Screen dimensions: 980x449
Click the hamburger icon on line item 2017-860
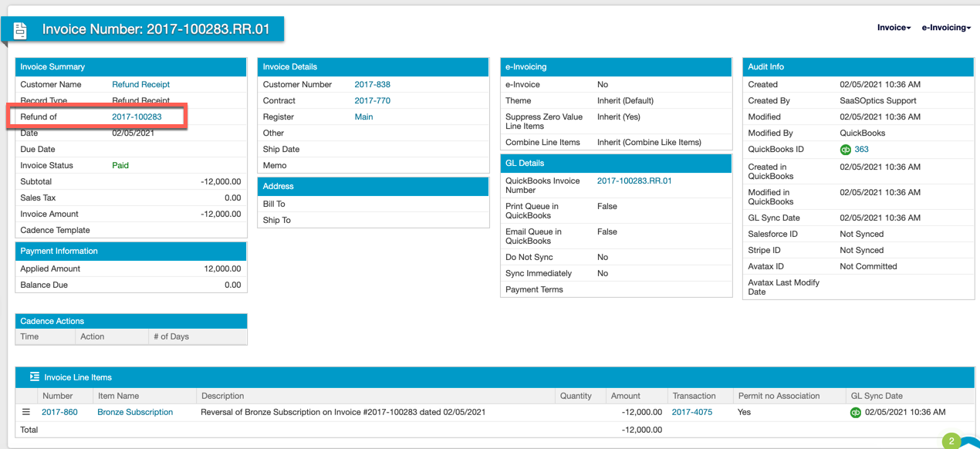click(25, 412)
